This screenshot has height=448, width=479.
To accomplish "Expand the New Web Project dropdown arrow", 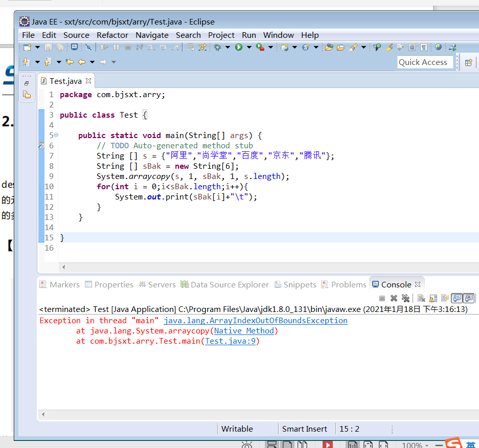I will (x=294, y=48).
